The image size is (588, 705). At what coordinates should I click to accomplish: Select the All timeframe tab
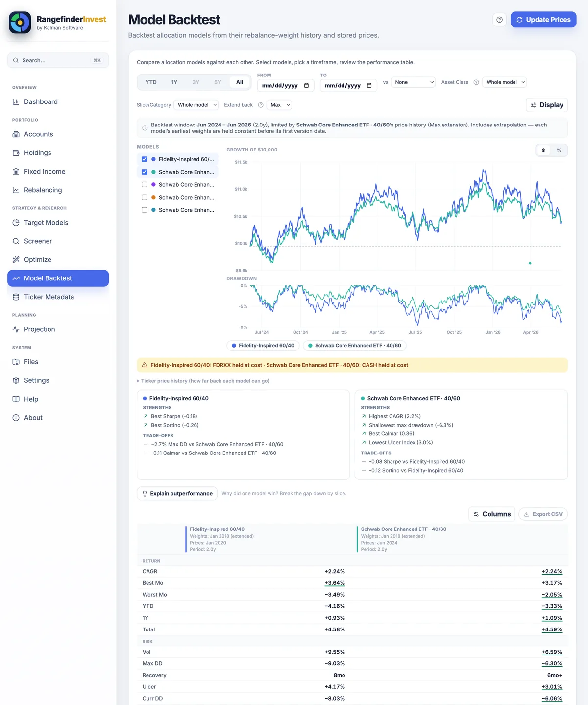[x=240, y=82]
